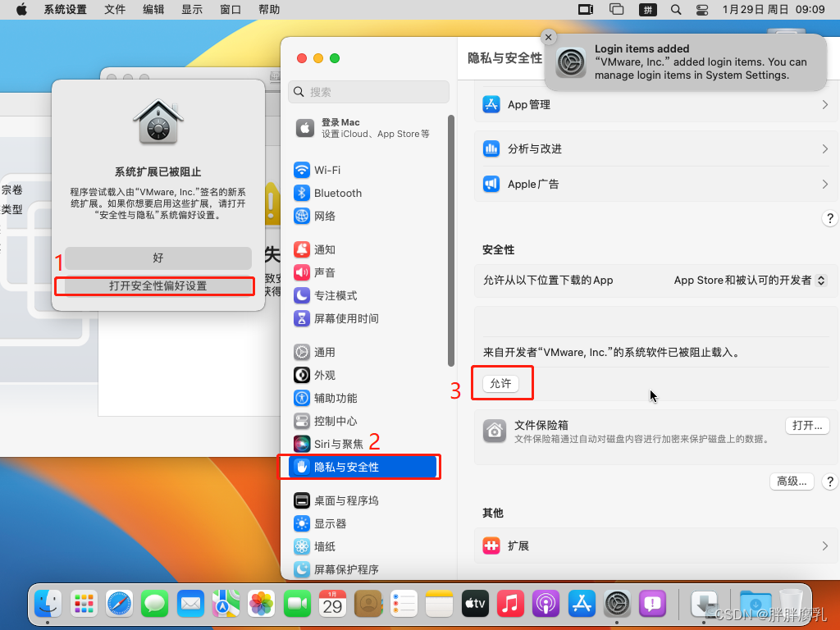
Task: Click 允许 for VMware system software
Action: (x=500, y=384)
